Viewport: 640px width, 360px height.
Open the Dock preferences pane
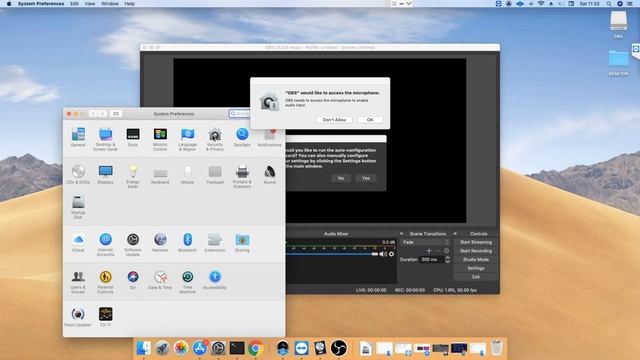tap(133, 137)
